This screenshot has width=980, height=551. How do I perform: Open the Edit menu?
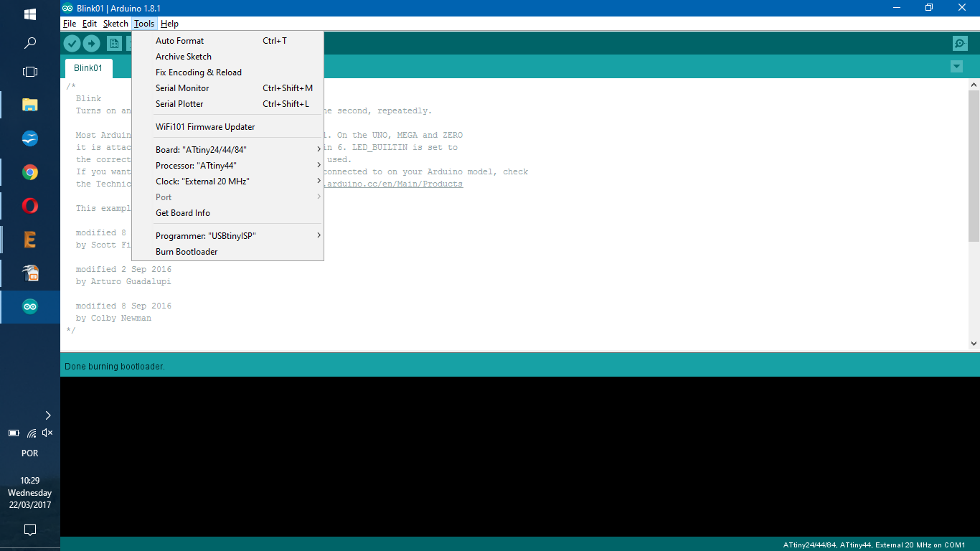click(x=90, y=24)
